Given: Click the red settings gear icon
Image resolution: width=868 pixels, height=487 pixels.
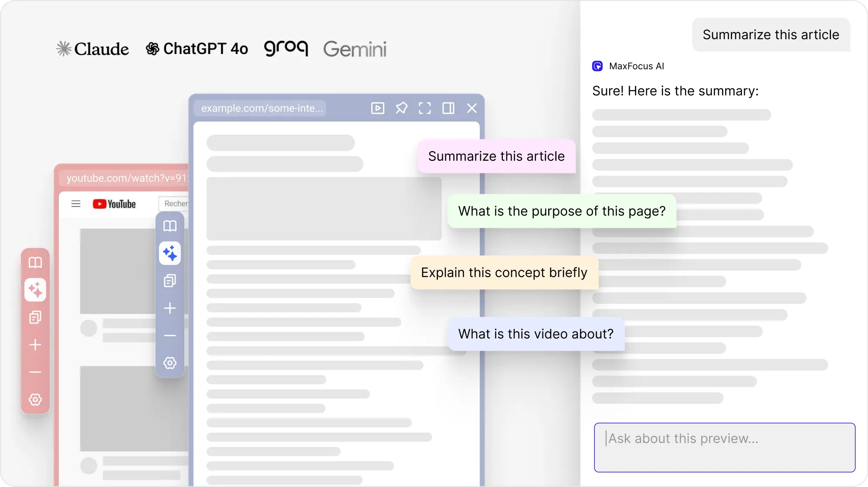Looking at the screenshot, I should [34, 399].
